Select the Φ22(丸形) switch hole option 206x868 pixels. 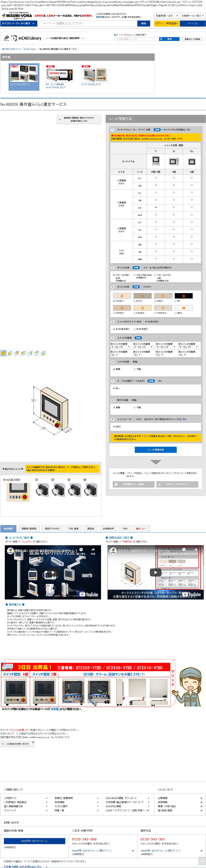[135, 329]
